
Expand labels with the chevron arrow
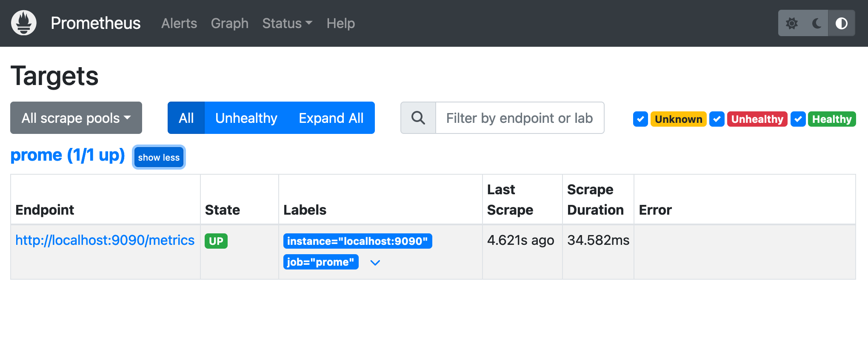click(x=375, y=263)
